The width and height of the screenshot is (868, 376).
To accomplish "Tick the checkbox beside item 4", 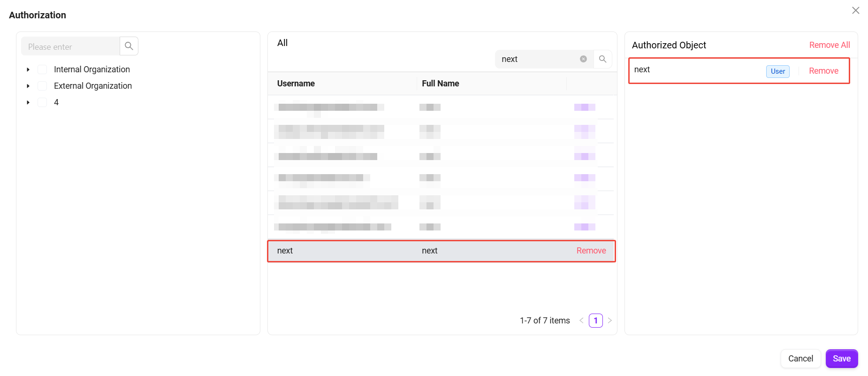I will (x=42, y=102).
